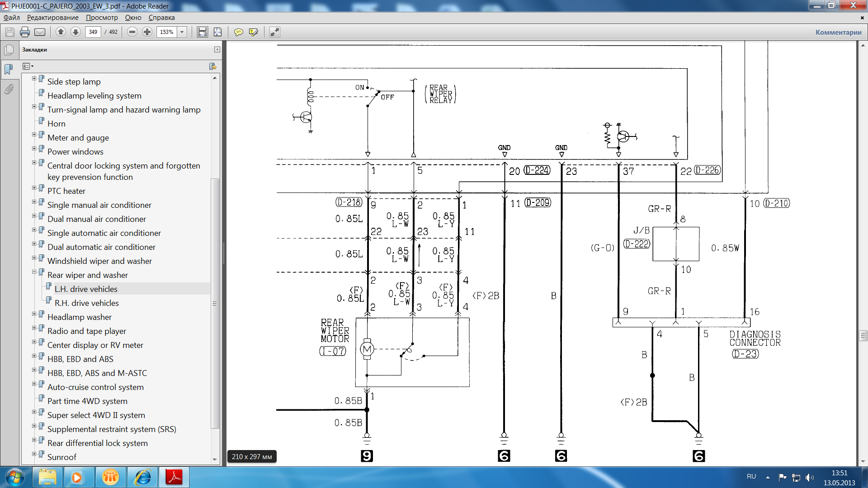
Task: Open the Просмотр menu
Action: (102, 18)
